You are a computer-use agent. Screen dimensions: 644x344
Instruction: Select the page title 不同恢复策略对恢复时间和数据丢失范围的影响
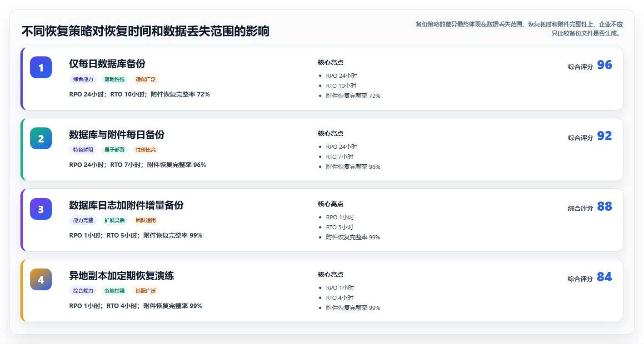point(145,31)
